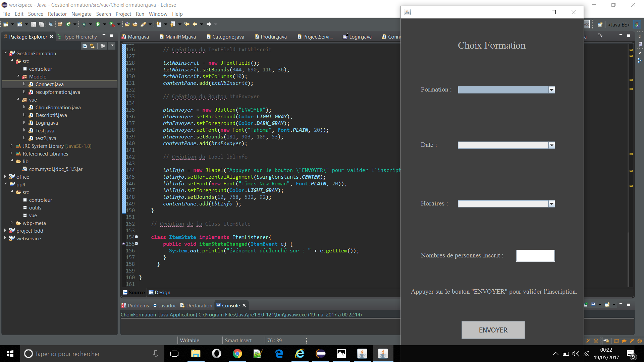Click the New wizard toolbar icon
644x362 pixels.
[x=6, y=24]
